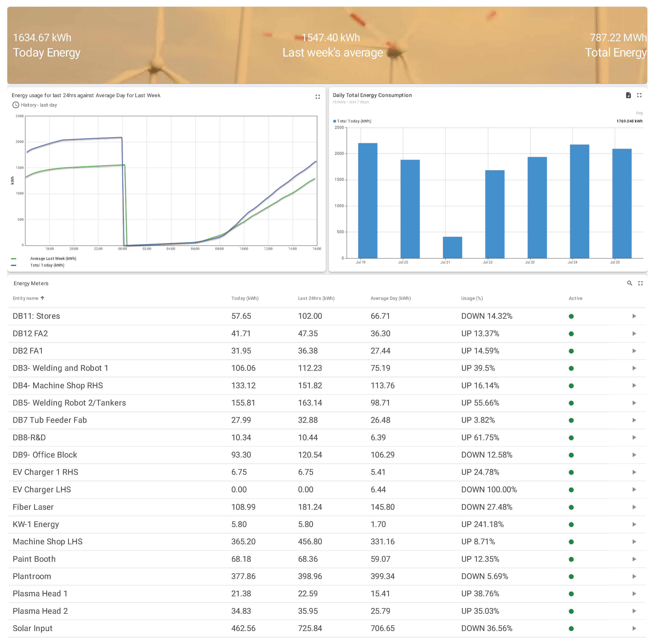This screenshot has height=644, width=655.
Task: Open the export icon on Daily Total Energy Consumption
Action: 628,95
